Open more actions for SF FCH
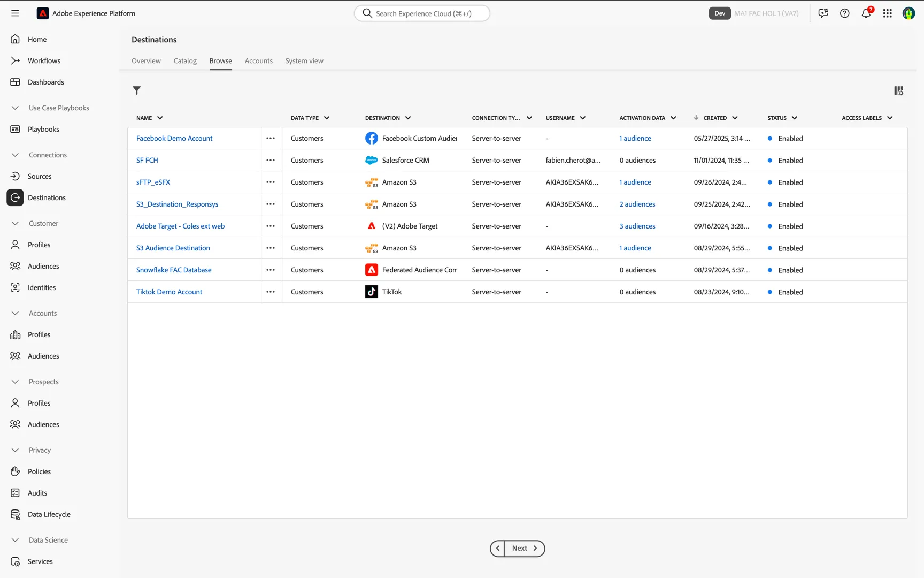924x578 pixels. click(271, 160)
